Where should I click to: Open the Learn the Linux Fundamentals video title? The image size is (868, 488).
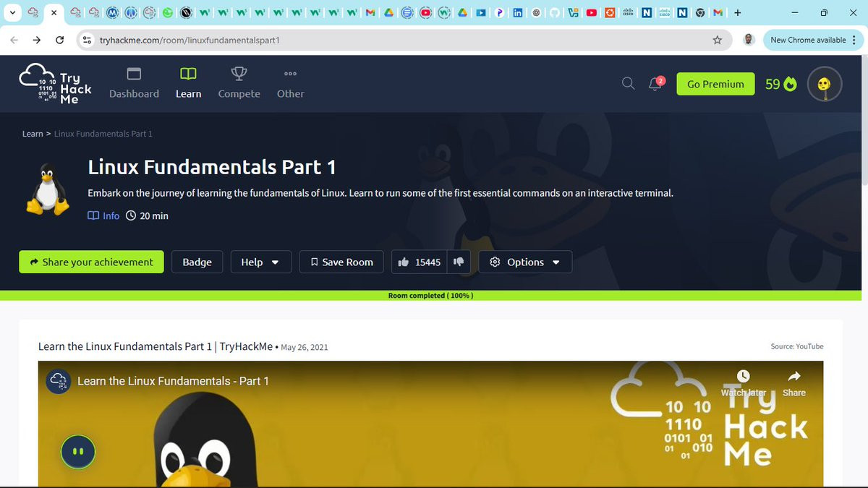(x=173, y=381)
